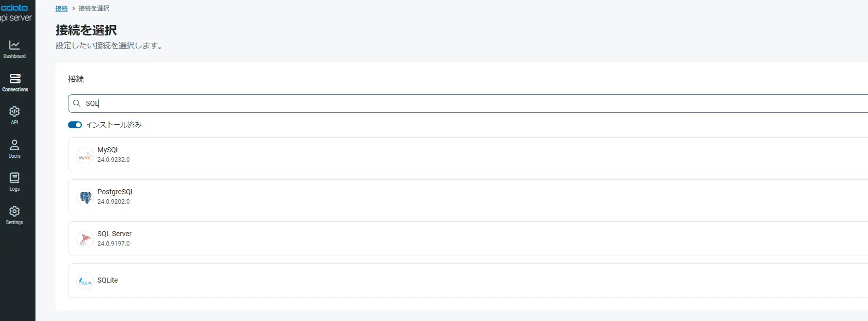Click the SQL Server logo icon
Image resolution: width=868 pixels, height=321 pixels.
[x=85, y=240]
